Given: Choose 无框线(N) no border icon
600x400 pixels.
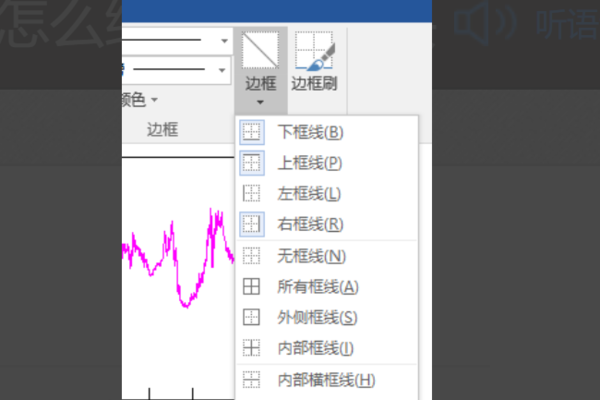Looking at the screenshot, I should point(252,256).
